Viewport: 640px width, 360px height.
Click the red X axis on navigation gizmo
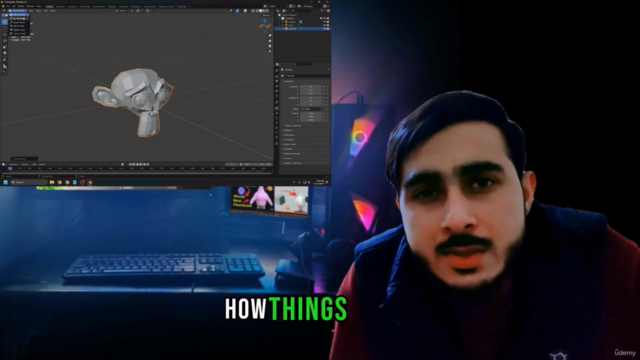(270, 25)
